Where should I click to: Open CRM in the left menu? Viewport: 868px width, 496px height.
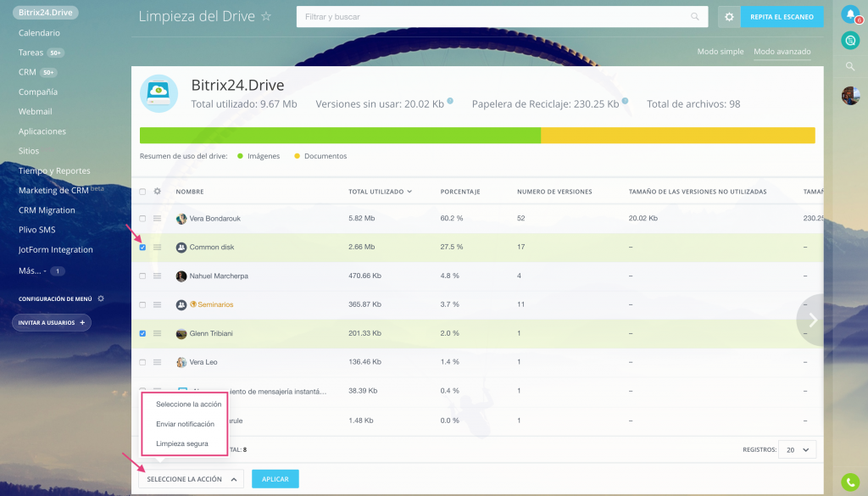27,72
